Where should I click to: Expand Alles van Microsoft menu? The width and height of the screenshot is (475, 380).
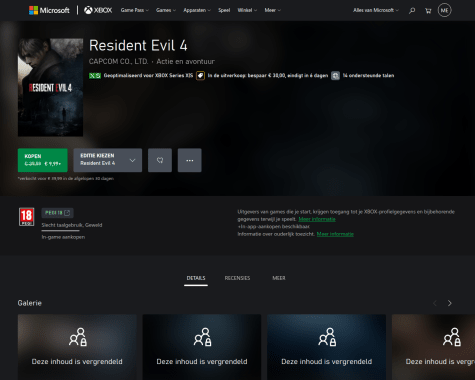coord(376,10)
